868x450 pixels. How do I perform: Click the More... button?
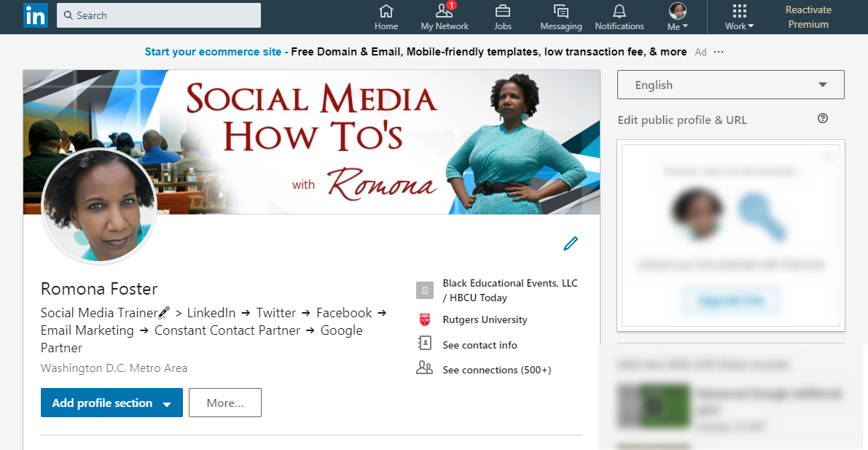coord(224,403)
